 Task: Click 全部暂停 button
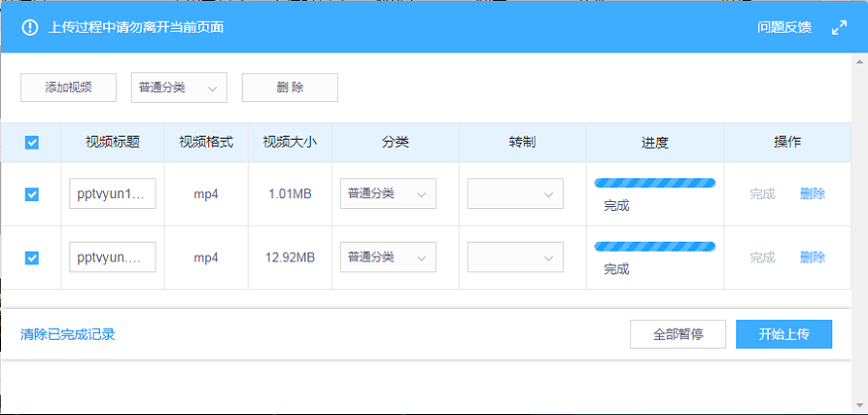coord(678,334)
